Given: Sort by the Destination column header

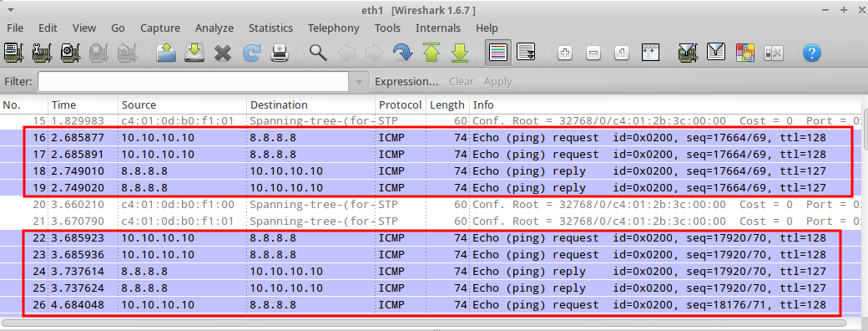Looking at the screenshot, I should [x=311, y=104].
